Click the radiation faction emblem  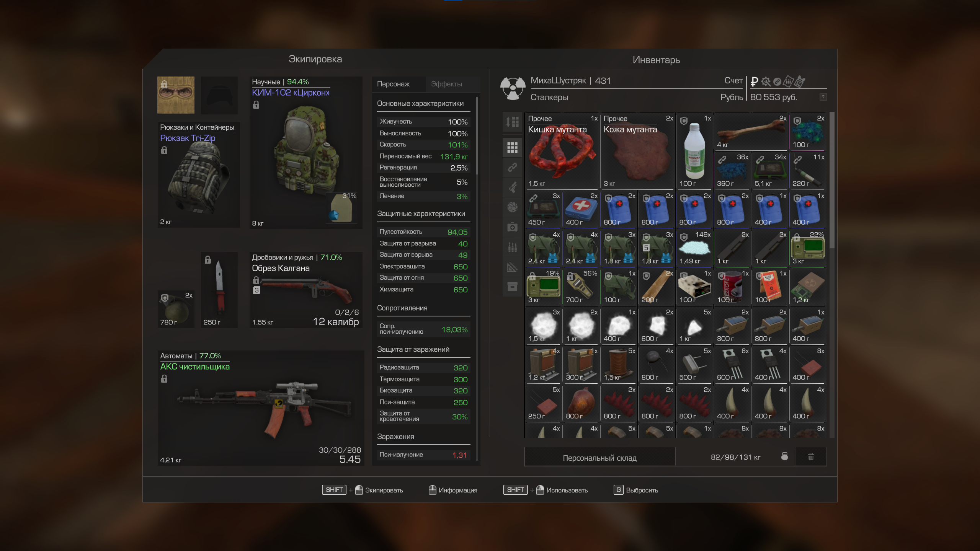[513, 88]
